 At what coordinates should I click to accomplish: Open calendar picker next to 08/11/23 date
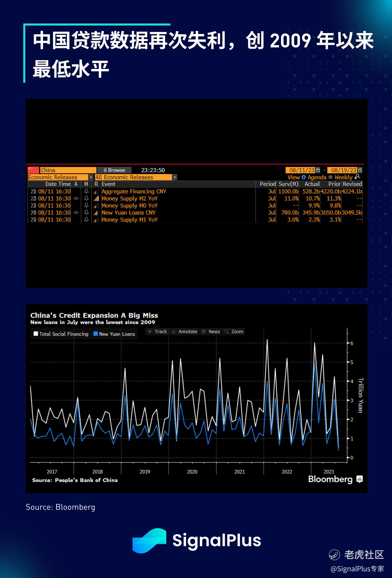[x=318, y=170]
